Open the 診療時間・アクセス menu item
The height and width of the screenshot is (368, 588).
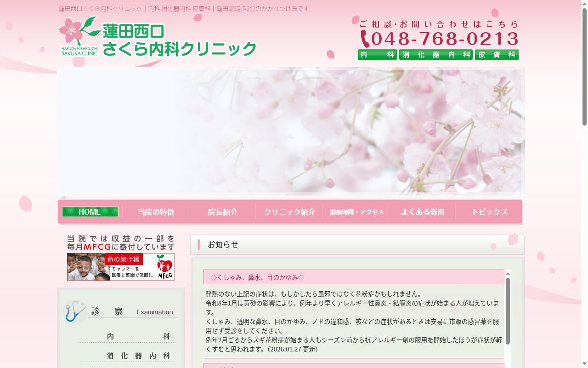[x=356, y=212]
